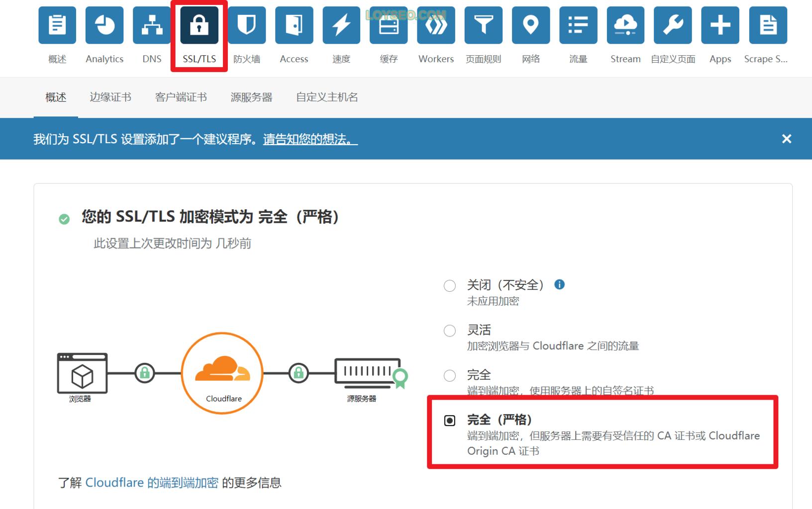
Task: Select the 灵活 encryption mode
Action: pyautogui.click(x=449, y=330)
